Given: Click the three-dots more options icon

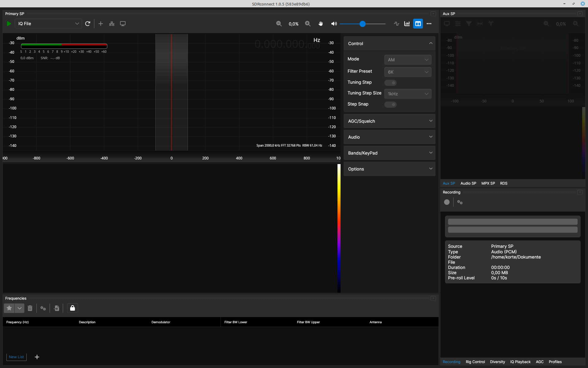Looking at the screenshot, I should click(429, 24).
